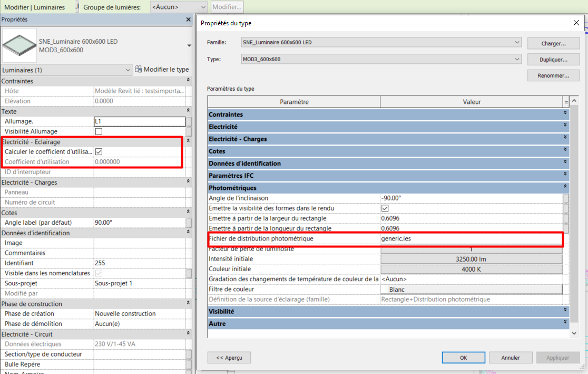This screenshot has height=374, width=588.
Task: Open the Gradation des changements de température dropdown
Action: [471, 279]
